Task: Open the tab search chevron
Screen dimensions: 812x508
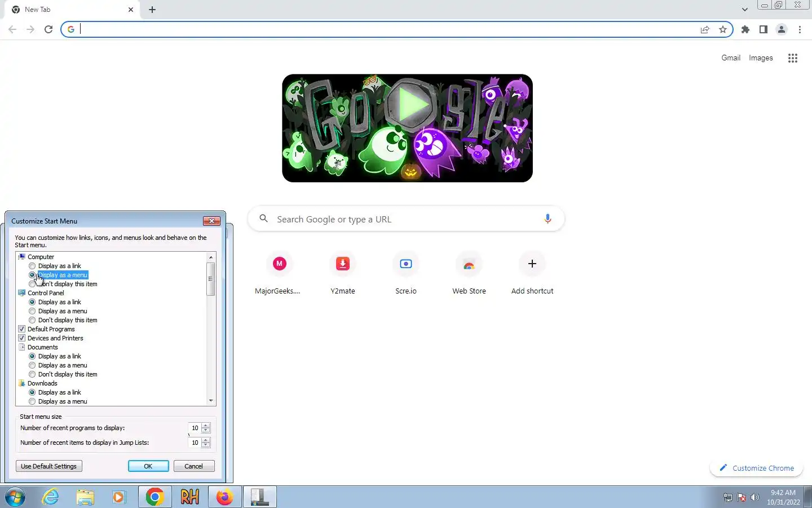Action: (745, 10)
